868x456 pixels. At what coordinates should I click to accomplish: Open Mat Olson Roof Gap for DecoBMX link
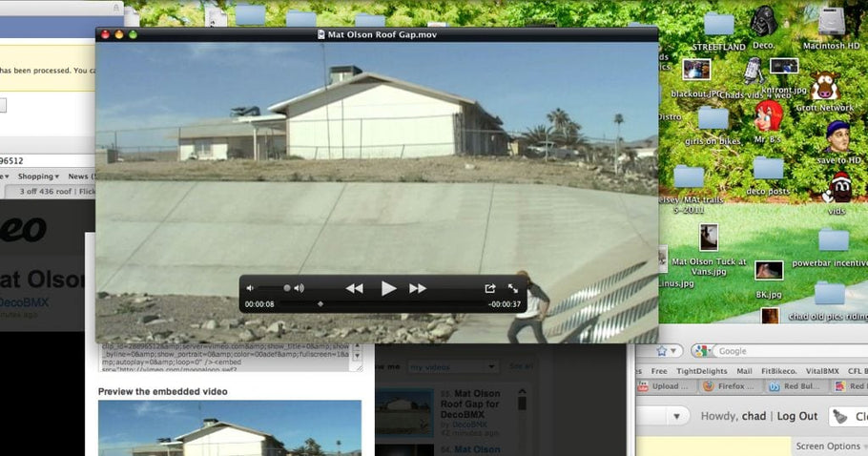point(470,404)
